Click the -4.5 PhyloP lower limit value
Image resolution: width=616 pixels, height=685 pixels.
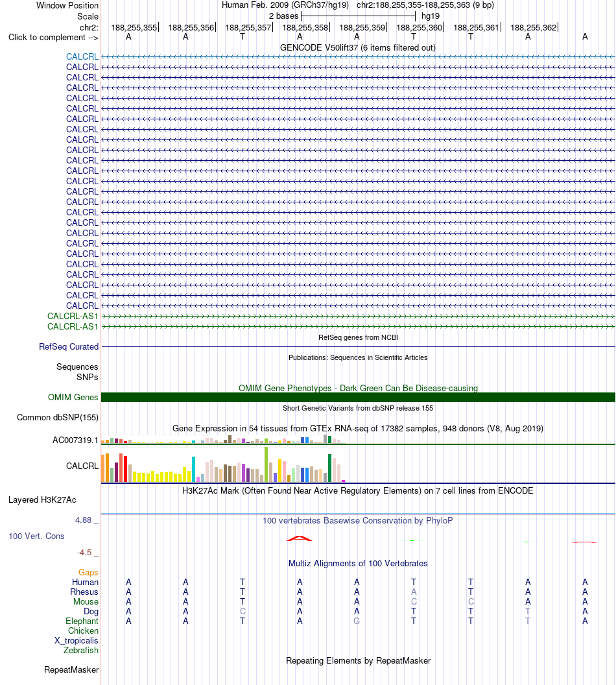click(x=84, y=553)
